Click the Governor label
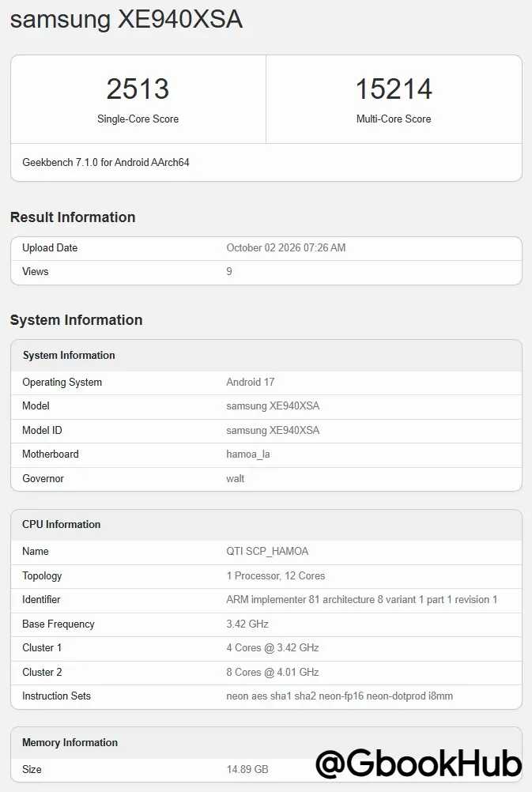 [43, 478]
